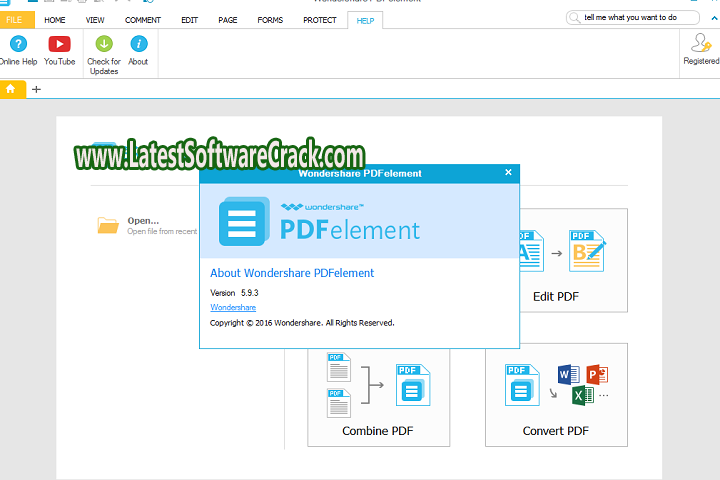The image size is (720, 480).
Task: Add a new tab with the plus icon
Action: (x=37, y=89)
